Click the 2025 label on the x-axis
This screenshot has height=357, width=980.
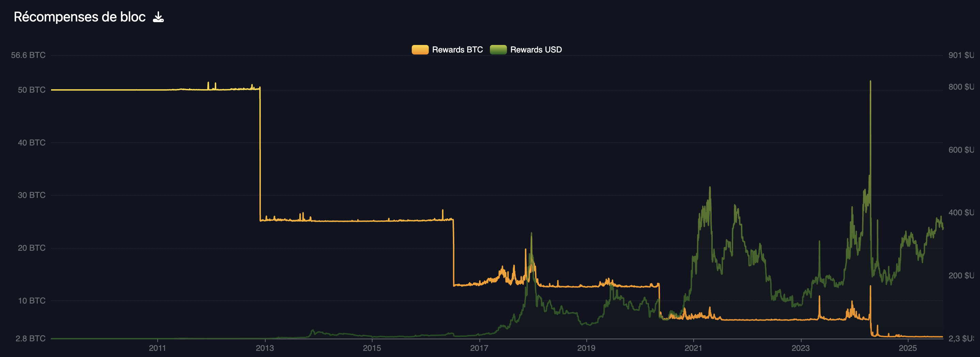click(x=907, y=348)
